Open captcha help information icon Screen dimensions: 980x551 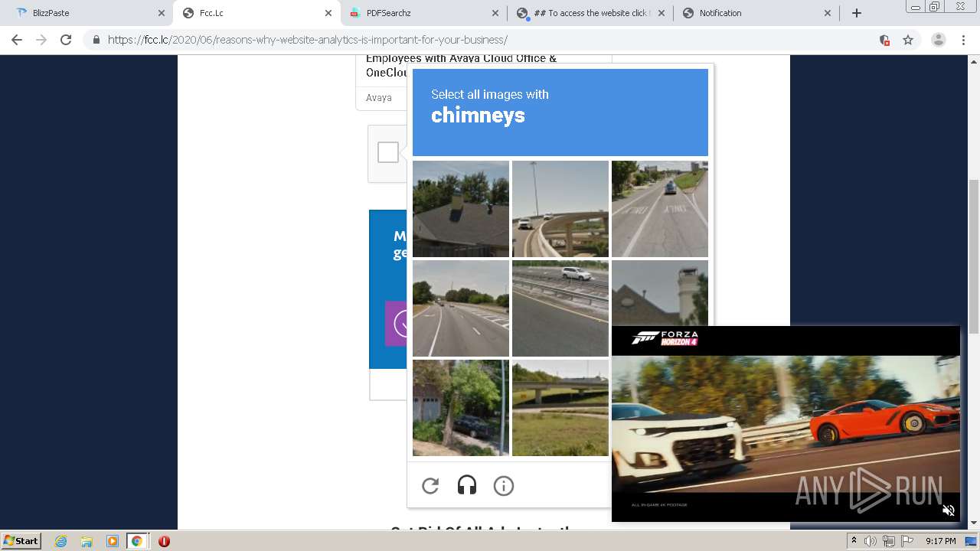[504, 486]
